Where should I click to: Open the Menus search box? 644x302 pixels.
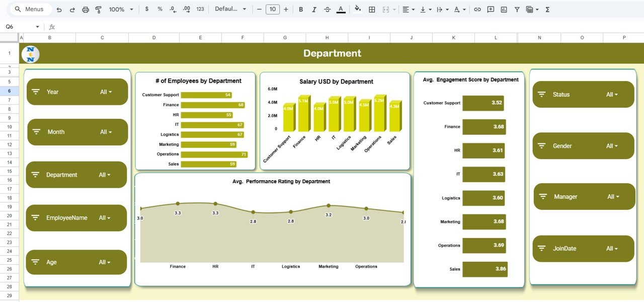[29, 9]
